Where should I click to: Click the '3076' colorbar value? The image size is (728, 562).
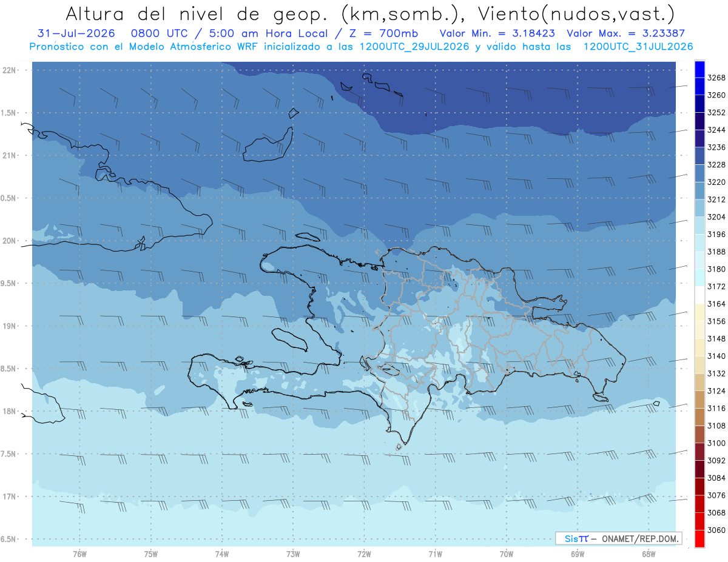point(716,495)
